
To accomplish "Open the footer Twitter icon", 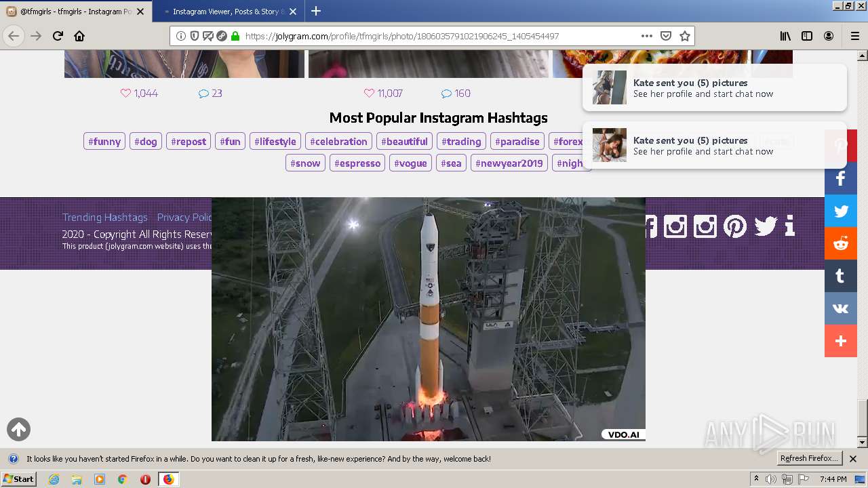I will 765,226.
